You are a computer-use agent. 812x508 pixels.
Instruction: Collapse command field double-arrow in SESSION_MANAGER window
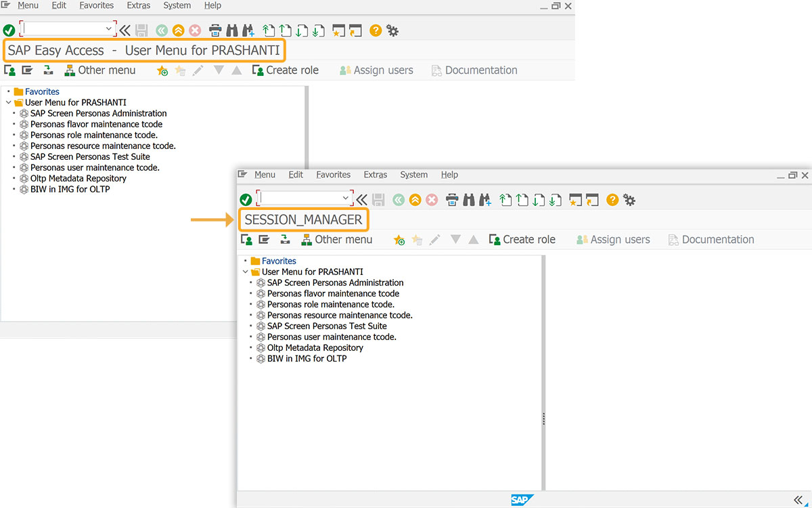tap(362, 200)
